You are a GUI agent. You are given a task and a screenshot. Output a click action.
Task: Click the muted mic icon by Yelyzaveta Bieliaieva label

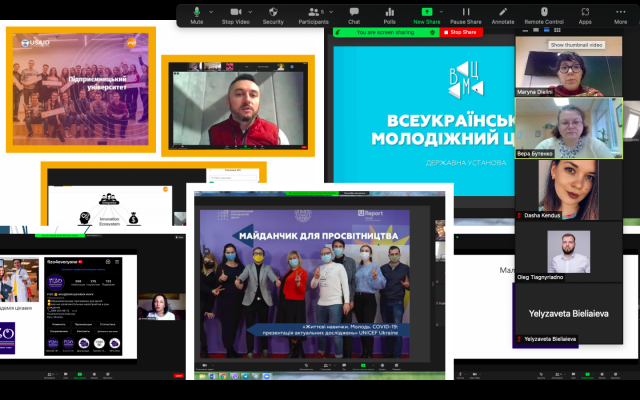click(x=520, y=339)
